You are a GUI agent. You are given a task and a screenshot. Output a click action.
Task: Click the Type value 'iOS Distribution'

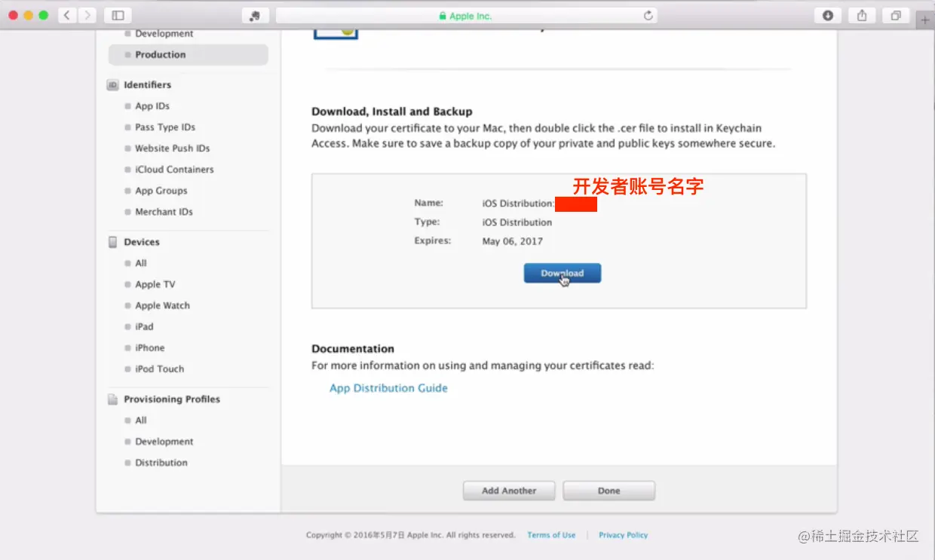tap(517, 222)
